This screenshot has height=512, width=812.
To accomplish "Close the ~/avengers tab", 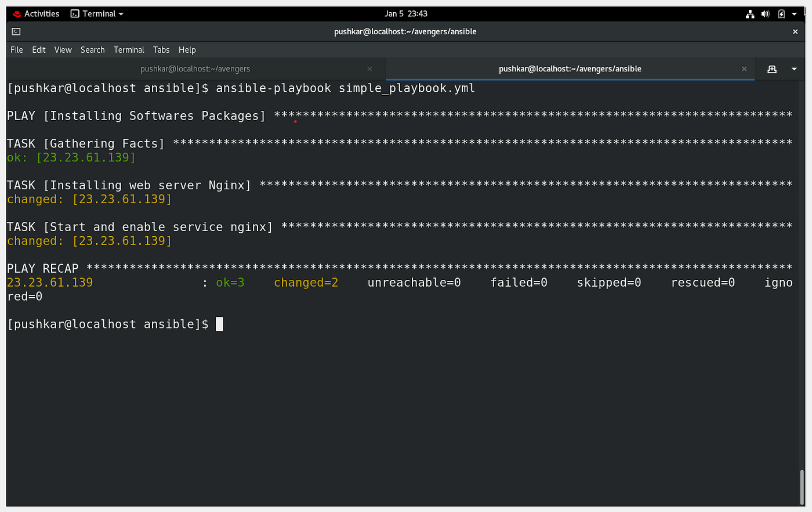I will (x=369, y=69).
